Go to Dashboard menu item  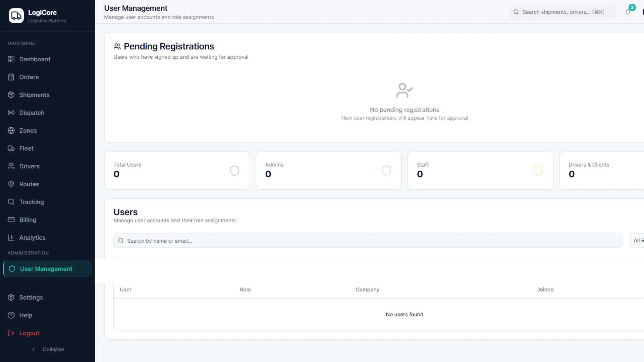pos(48,59)
